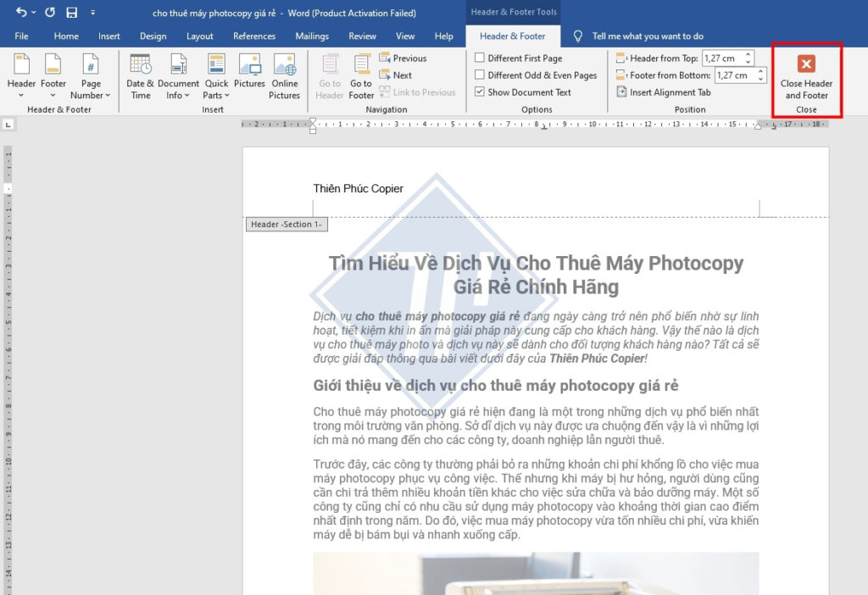
Task: Switch to the Review tab
Action: tap(362, 36)
